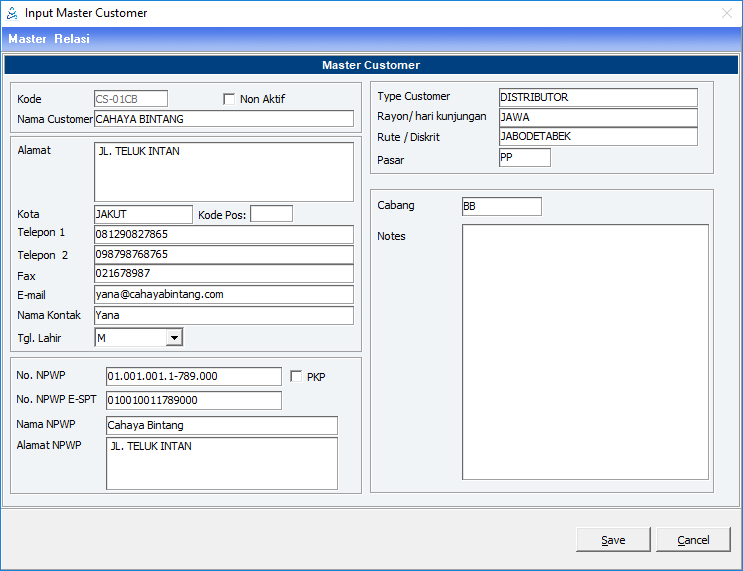The image size is (743, 571).
Task: Click the Alamat text area
Action: tap(224, 172)
